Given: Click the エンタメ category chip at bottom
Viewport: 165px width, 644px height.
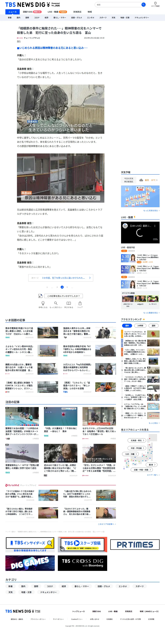Looking at the screenshot, I should coord(123,586).
